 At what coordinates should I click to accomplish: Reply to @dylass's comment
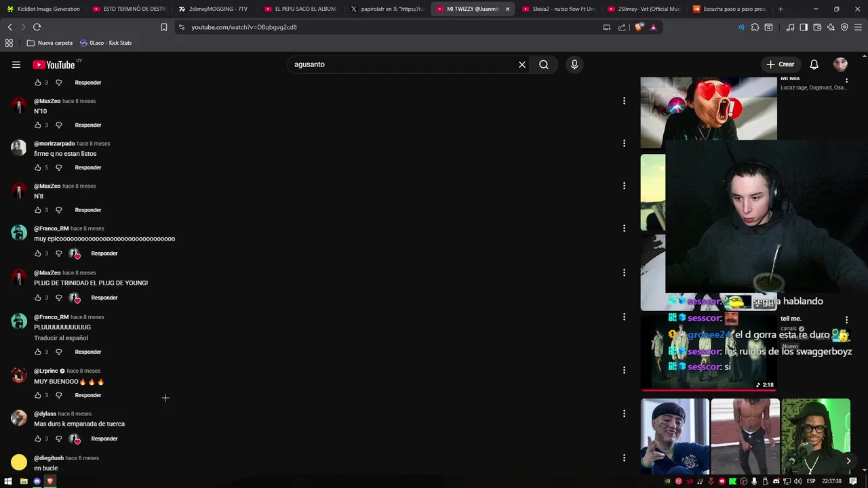pos(104,439)
